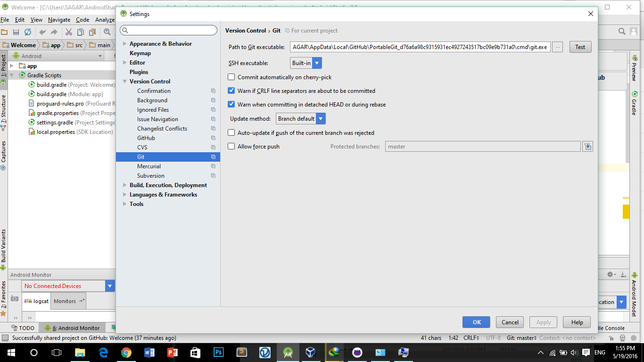Enable the Allow force push option

point(231,146)
